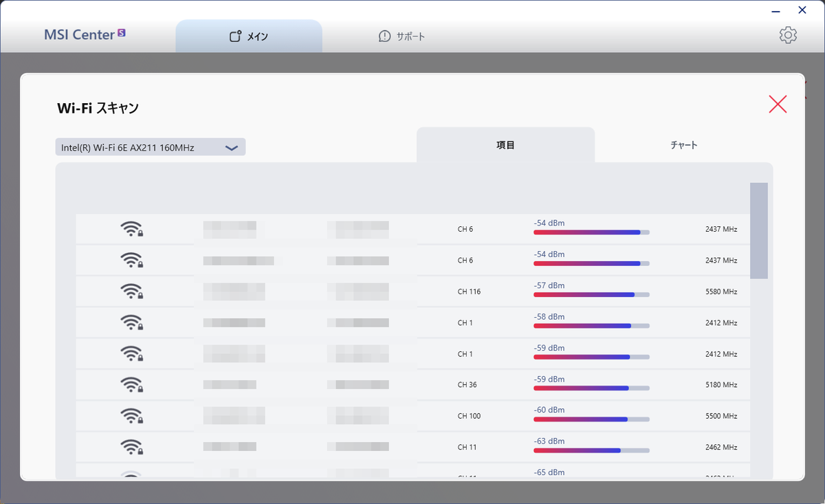Image resolution: width=825 pixels, height=504 pixels.
Task: Click Wi-Fi lock icon for first CH 6 network
Action: [131, 229]
